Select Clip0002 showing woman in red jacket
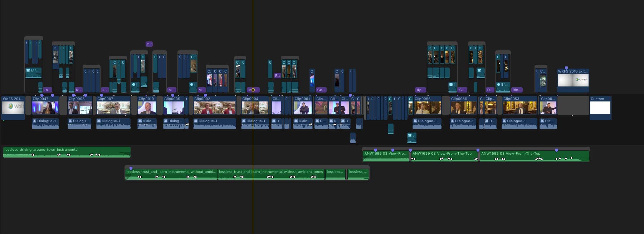 tap(215, 105)
